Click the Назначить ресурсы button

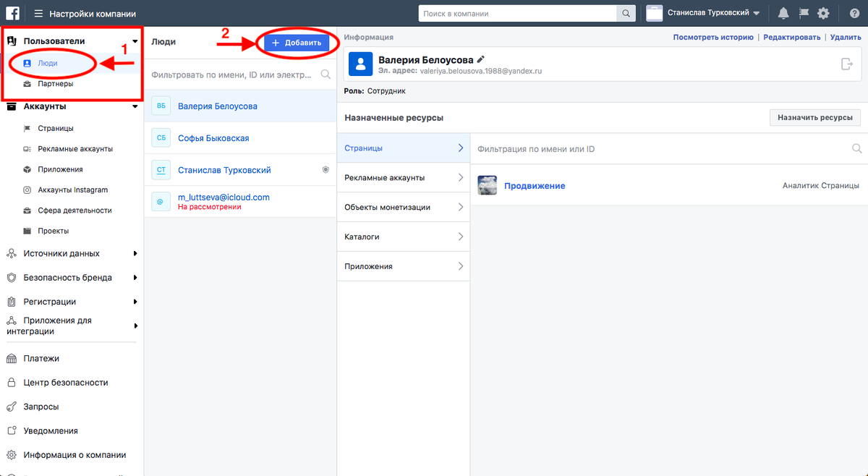(815, 117)
